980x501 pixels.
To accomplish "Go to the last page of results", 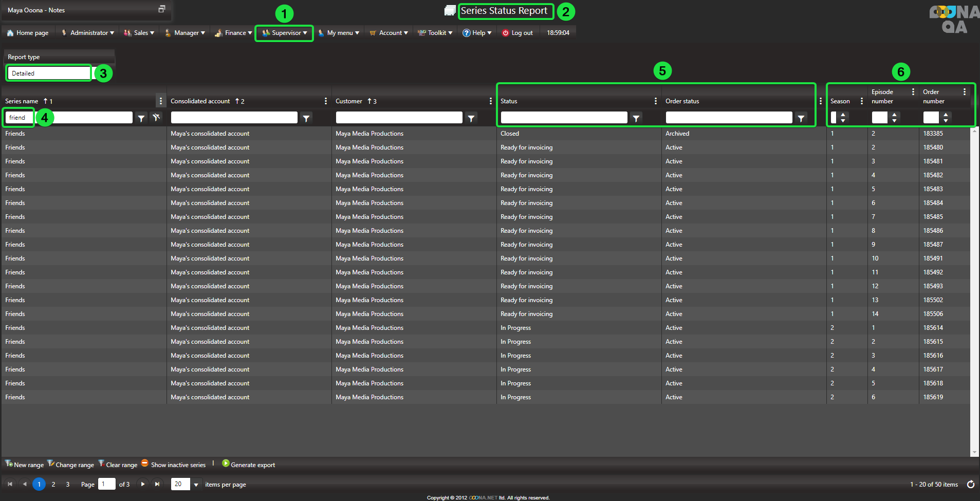I will pyautogui.click(x=157, y=484).
